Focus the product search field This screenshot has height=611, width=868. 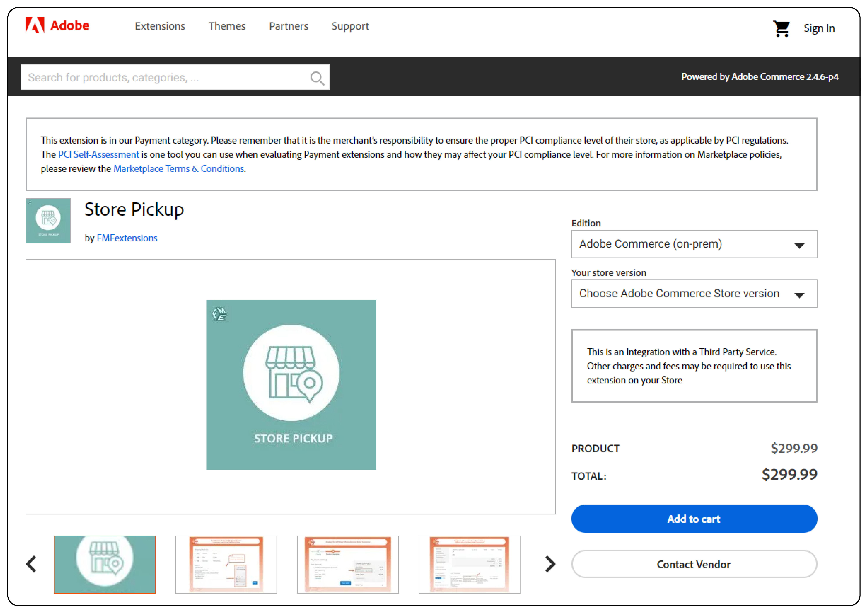175,77
